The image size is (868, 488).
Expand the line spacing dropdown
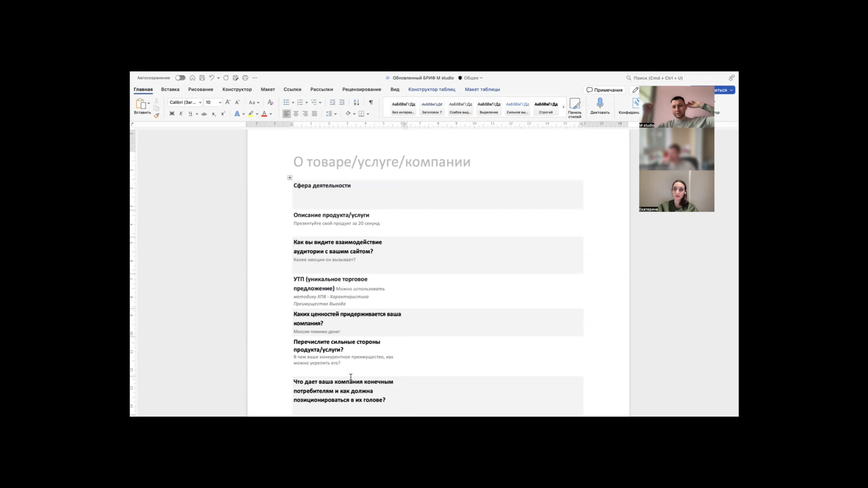335,114
